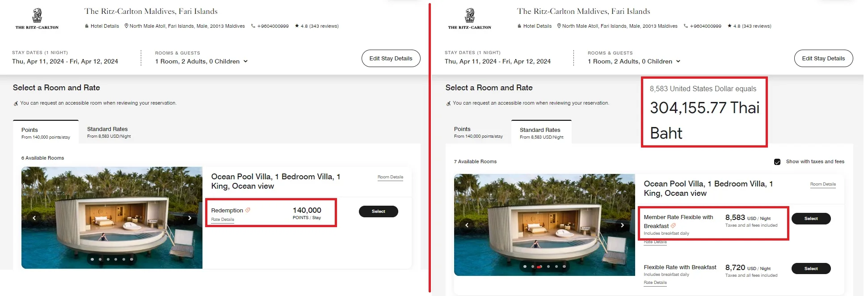Select the 8,720 USD Flexible Rate with Breakfast
Viewport: 868px width, 296px height.
tap(811, 269)
